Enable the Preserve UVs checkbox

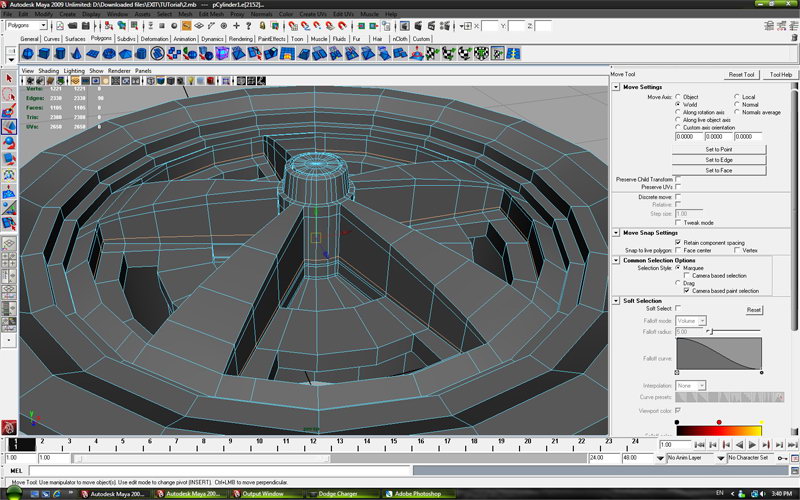[x=678, y=187]
